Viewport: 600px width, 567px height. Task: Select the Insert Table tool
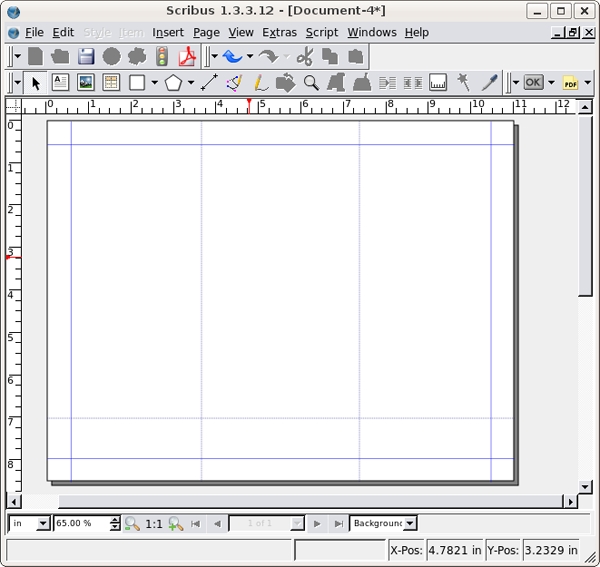click(111, 83)
